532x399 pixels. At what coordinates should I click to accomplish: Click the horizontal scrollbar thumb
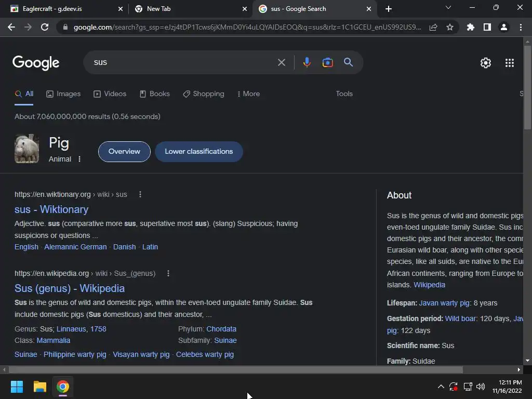point(235,369)
